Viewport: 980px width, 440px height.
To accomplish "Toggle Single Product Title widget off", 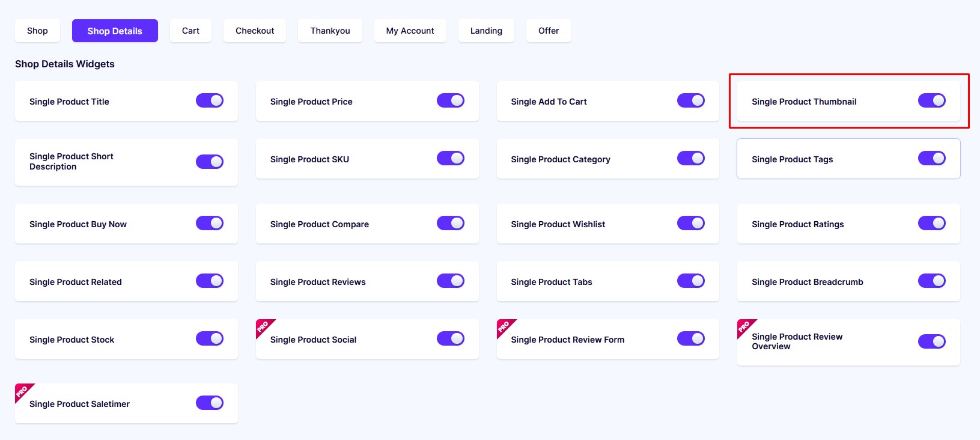I will (x=210, y=100).
